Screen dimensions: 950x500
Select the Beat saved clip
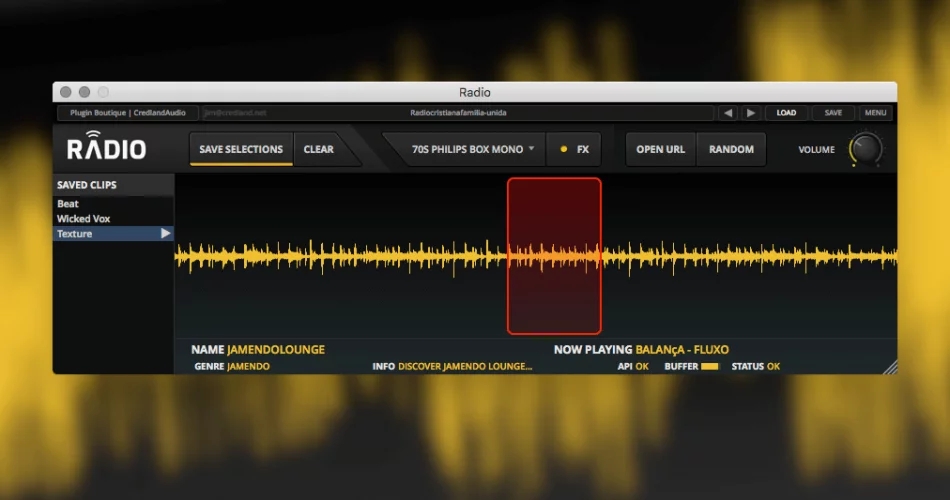point(113,204)
